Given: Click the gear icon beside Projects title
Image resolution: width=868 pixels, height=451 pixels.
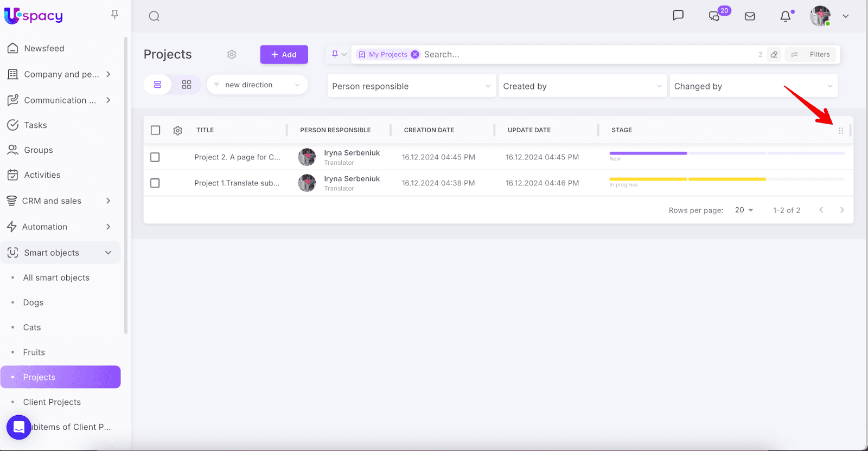Looking at the screenshot, I should pyautogui.click(x=232, y=54).
